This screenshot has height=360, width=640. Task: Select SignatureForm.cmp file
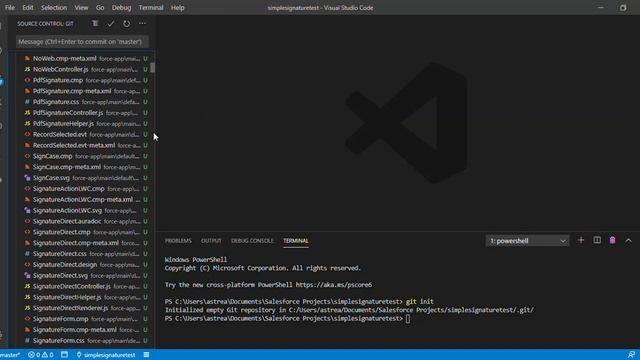point(82,319)
